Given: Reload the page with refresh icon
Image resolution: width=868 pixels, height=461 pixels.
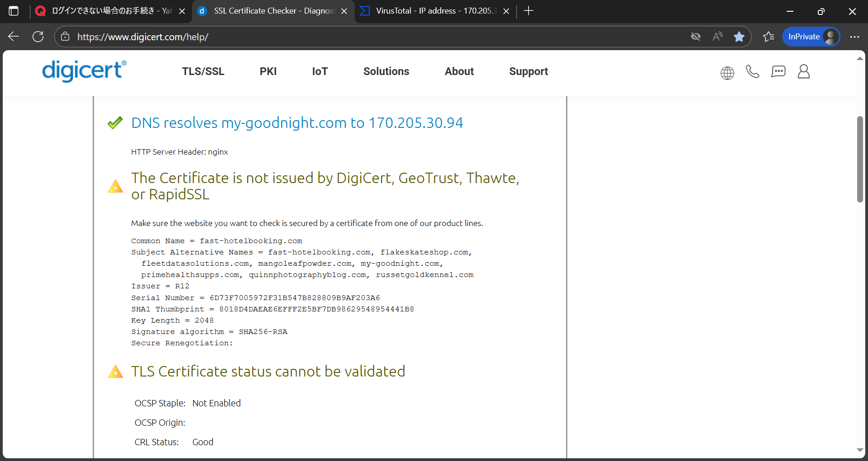Looking at the screenshot, I should tap(38, 37).
